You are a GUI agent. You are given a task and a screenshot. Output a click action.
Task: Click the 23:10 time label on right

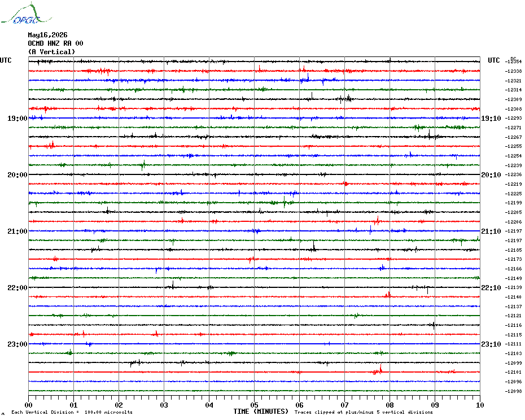point(491,344)
